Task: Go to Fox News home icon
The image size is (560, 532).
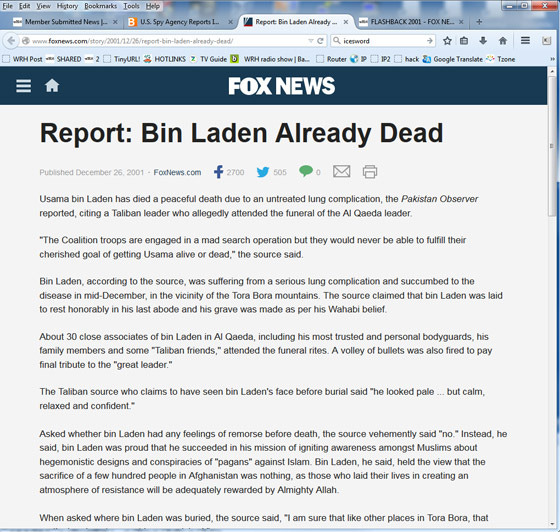Action: click(x=52, y=86)
